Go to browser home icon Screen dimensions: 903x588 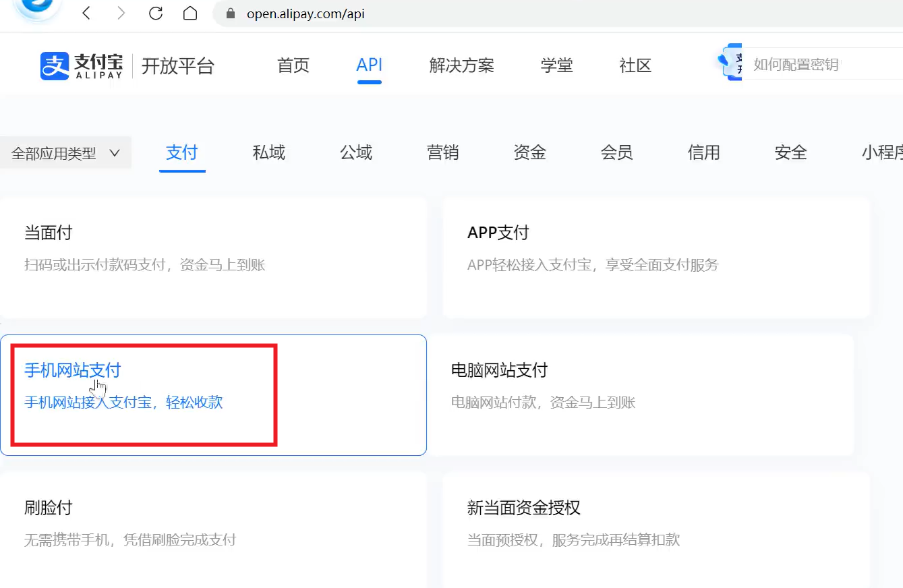(191, 13)
